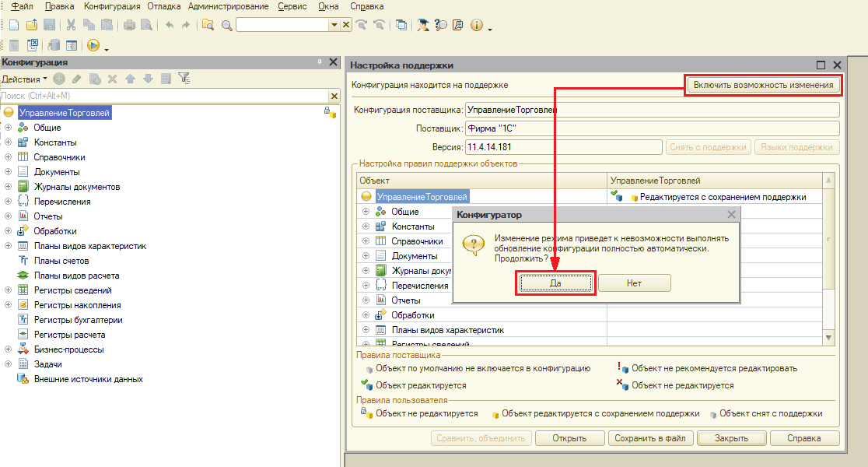868x467 pixels.
Task: Start debugging with the play icon
Action: pyautogui.click(x=93, y=45)
